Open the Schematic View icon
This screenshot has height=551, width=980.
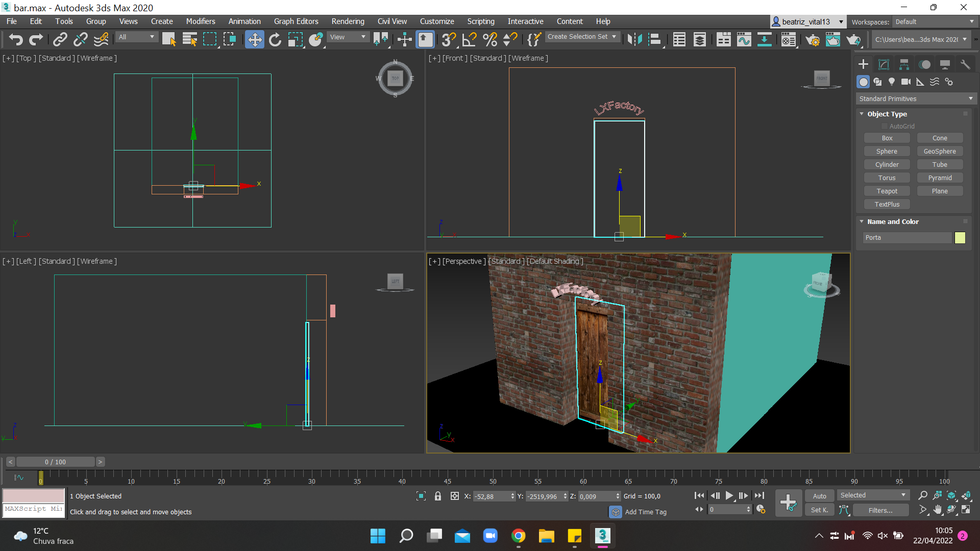(764, 39)
